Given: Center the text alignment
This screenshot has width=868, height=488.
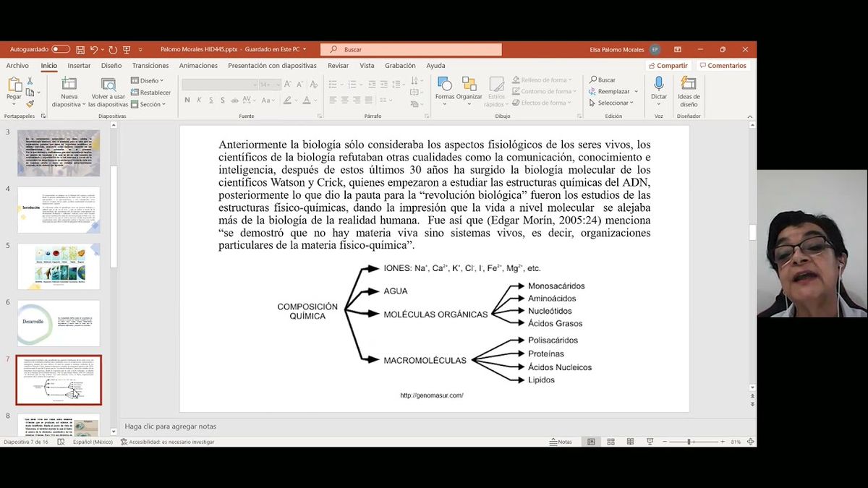Looking at the screenshot, I should (345, 100).
